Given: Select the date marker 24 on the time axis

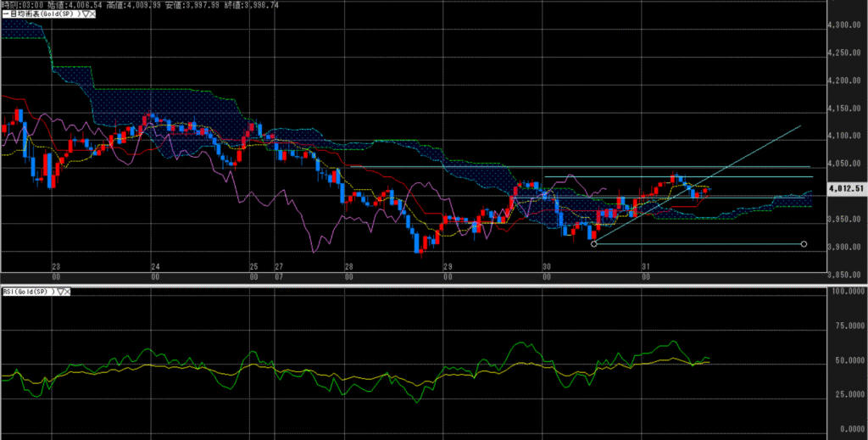Looking at the screenshot, I should [155, 266].
